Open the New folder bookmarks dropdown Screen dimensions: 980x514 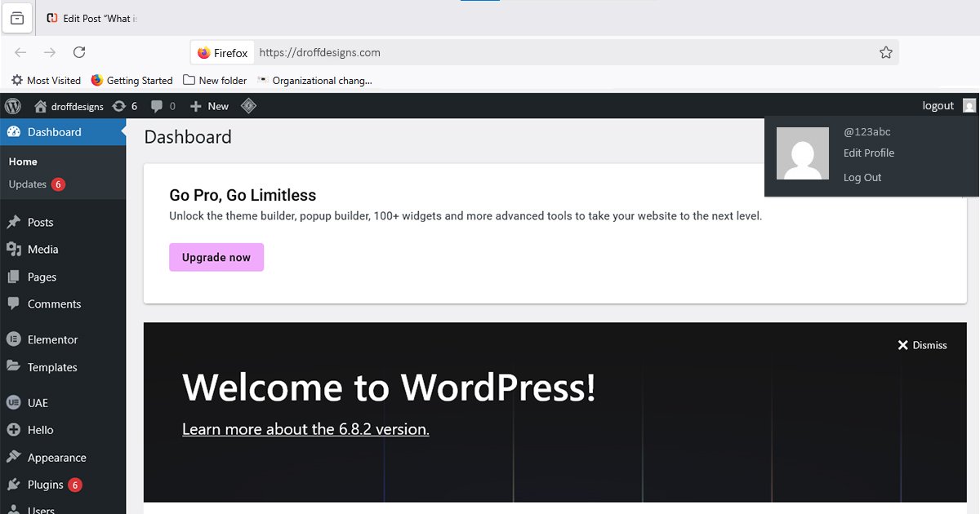tap(215, 80)
